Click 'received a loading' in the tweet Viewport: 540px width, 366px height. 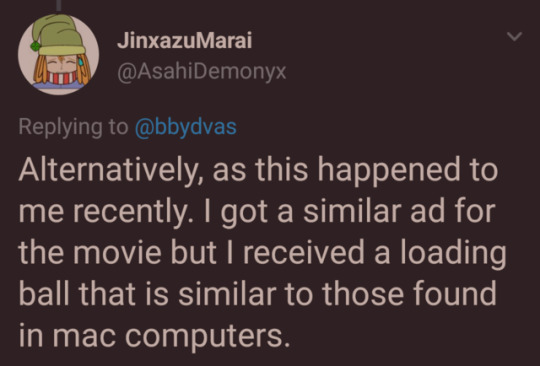point(375,253)
